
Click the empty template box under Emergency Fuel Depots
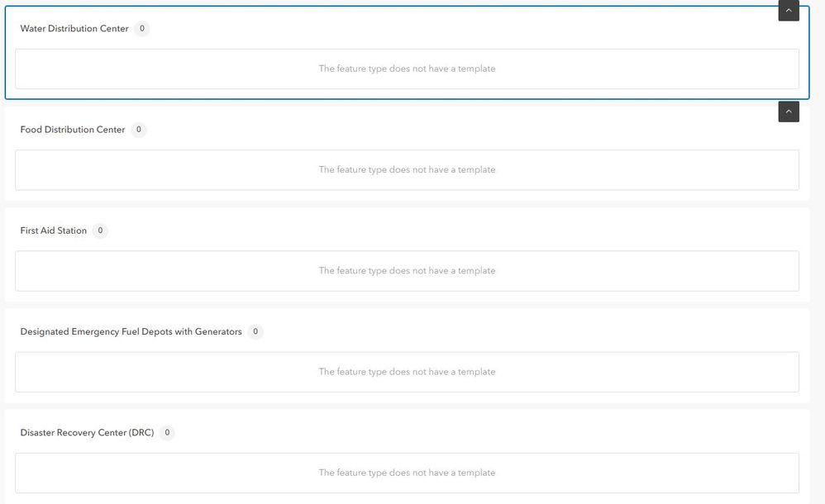point(165,372)
